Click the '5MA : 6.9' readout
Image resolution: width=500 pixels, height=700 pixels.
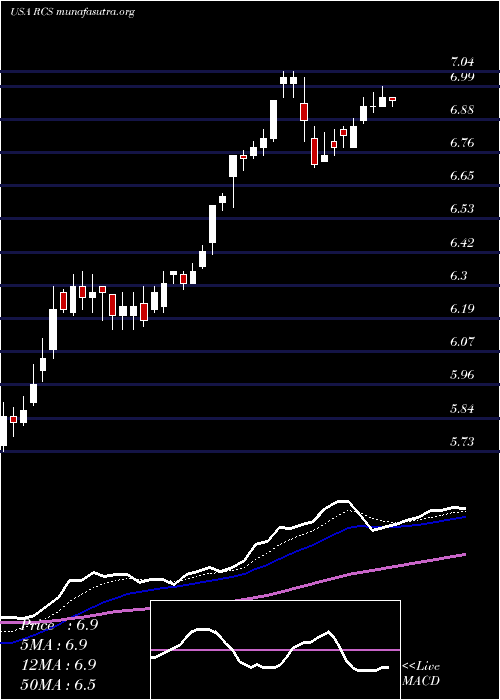pyautogui.click(x=54, y=645)
